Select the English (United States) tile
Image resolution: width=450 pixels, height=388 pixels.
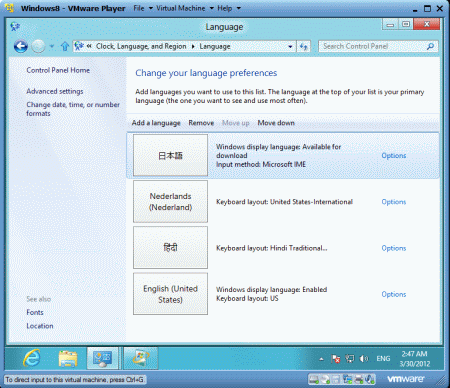point(170,294)
